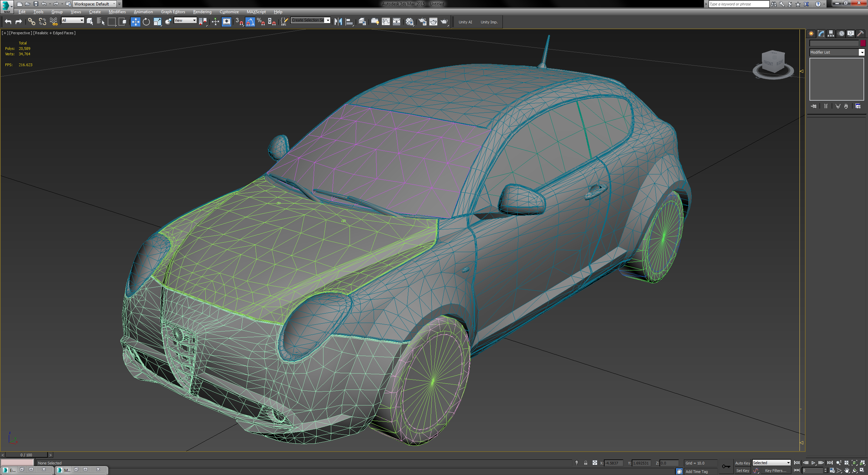868x475 pixels.
Task: Open the Material Editor
Action: pyautogui.click(x=409, y=22)
